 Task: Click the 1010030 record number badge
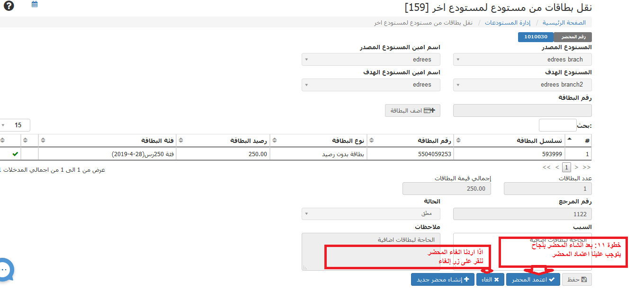coord(536,37)
